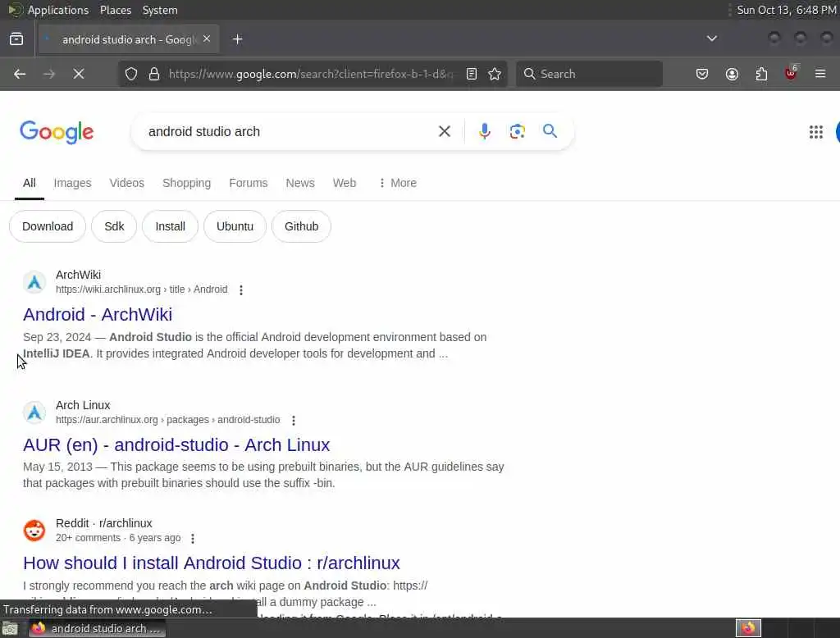
Task: Open the clock showing Sun Oct 13
Action: 787,10
